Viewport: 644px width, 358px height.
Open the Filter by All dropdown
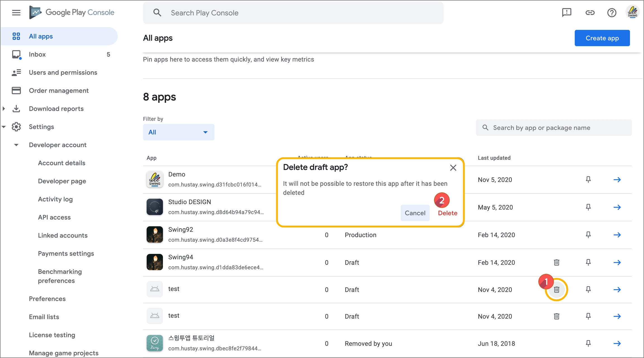(179, 132)
